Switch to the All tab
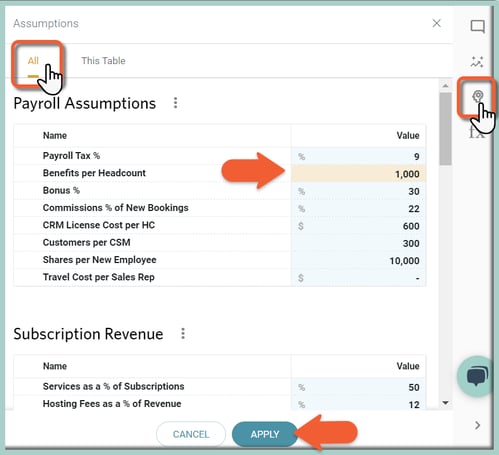The image size is (499, 455). tap(33, 61)
